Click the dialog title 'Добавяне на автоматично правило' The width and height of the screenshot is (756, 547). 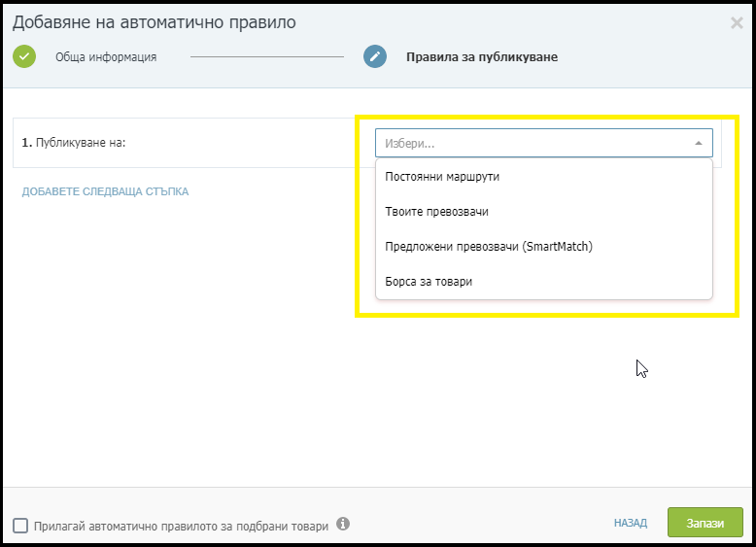coord(155,22)
